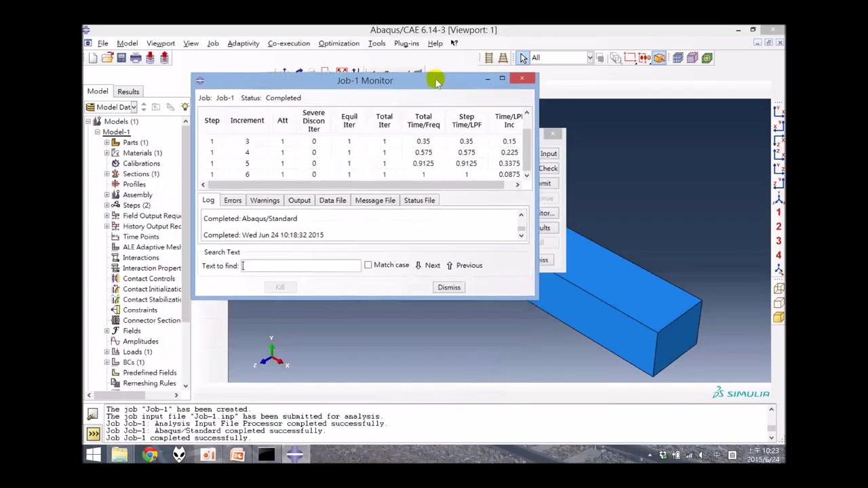This screenshot has height=488, width=868.
Task: Expand the Materials (1) tree node
Action: coord(106,152)
